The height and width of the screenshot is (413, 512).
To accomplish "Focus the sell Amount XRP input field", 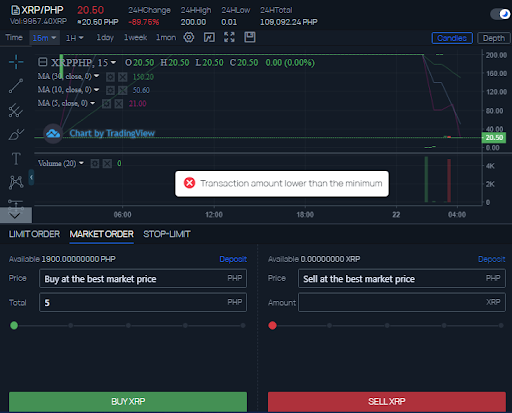I will (x=402, y=302).
